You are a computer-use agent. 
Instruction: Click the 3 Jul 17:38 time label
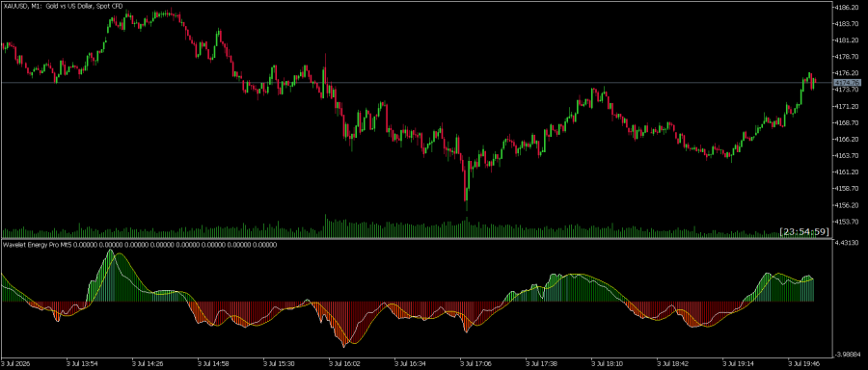click(x=541, y=364)
